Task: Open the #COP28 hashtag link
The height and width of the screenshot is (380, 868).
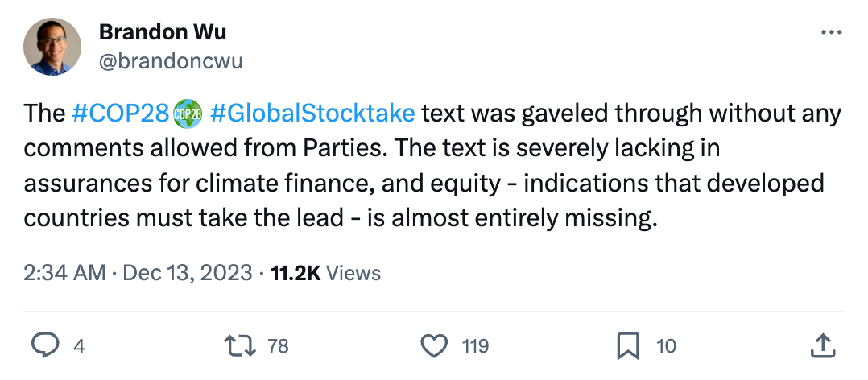Action: [119, 114]
